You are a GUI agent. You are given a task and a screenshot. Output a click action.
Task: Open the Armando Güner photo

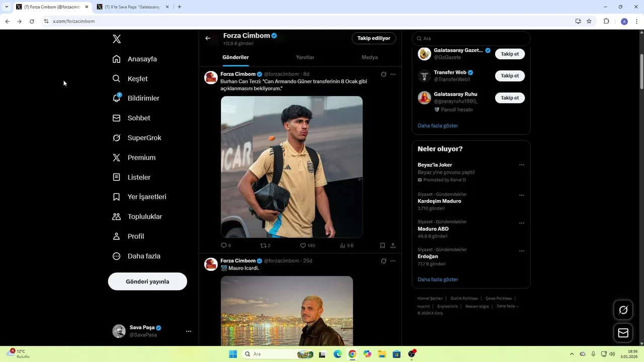[x=292, y=167]
